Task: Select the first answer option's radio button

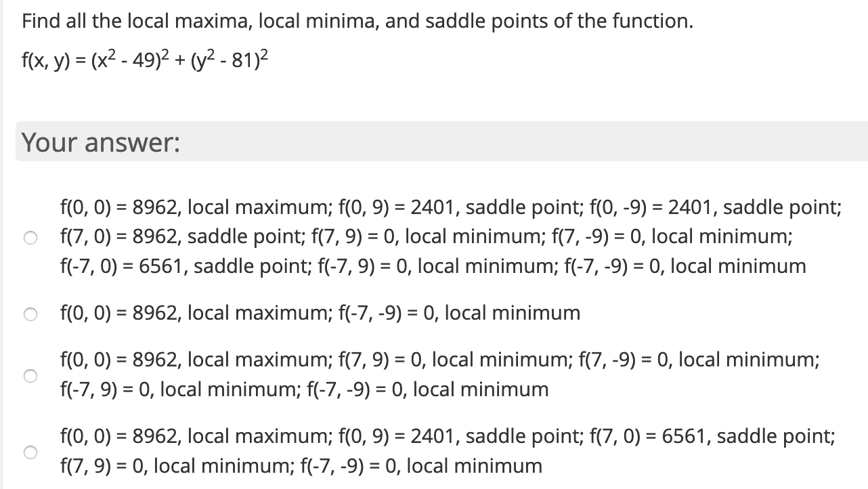Action: click(30, 238)
